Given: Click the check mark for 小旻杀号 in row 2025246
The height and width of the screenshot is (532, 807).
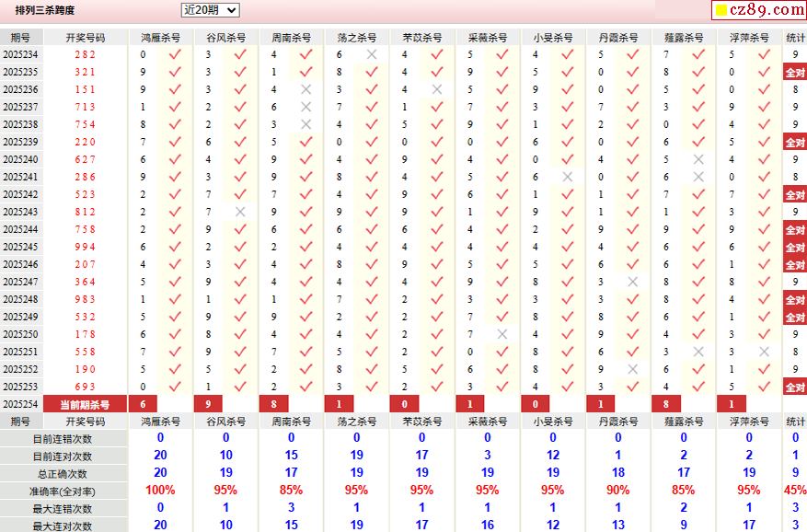Looking at the screenshot, I should coord(567,264).
